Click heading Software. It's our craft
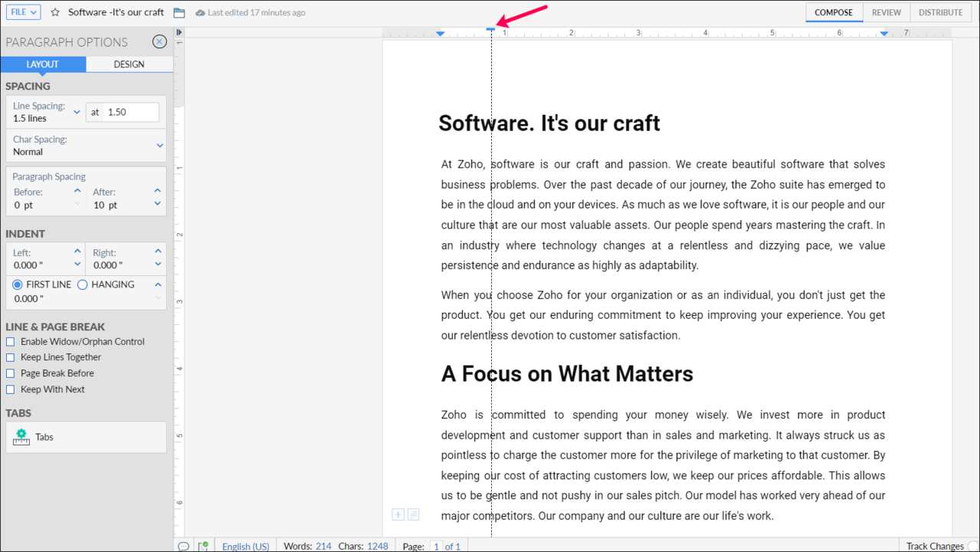This screenshot has width=980, height=552. point(549,123)
